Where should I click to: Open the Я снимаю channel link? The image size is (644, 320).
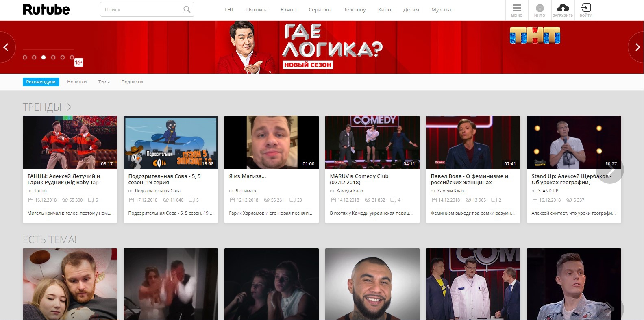point(248,191)
